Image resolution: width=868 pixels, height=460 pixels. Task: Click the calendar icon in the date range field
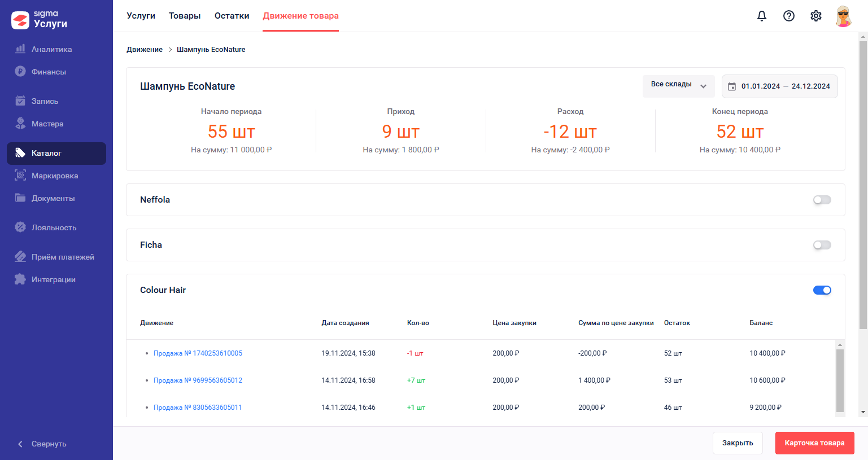(x=732, y=86)
